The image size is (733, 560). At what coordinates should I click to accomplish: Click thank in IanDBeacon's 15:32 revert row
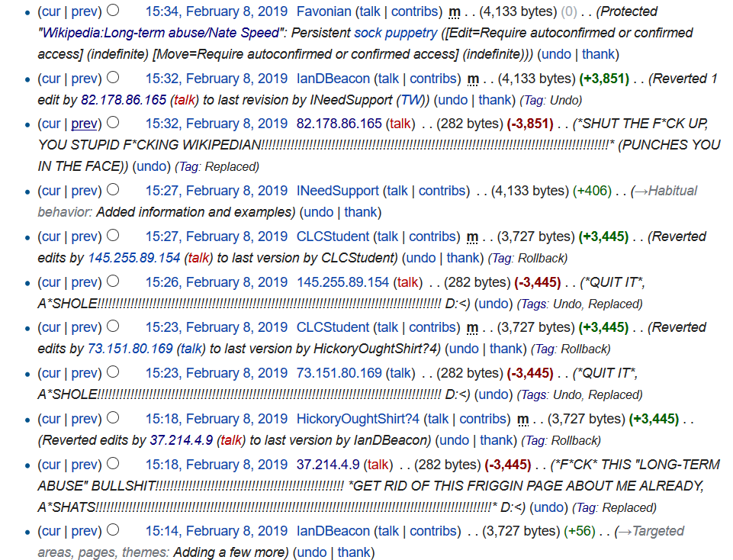pyautogui.click(x=494, y=100)
